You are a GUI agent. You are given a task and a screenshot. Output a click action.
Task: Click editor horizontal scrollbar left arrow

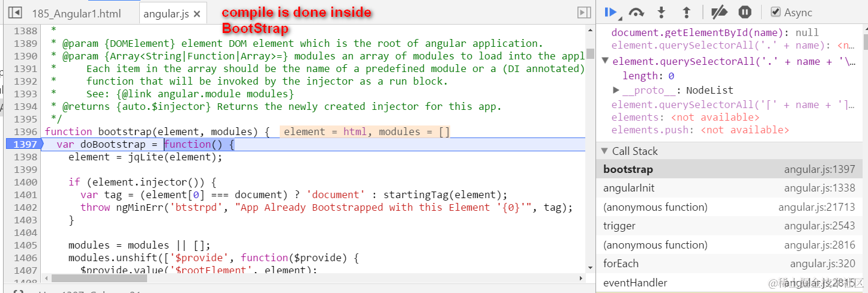pyautogui.click(x=45, y=279)
